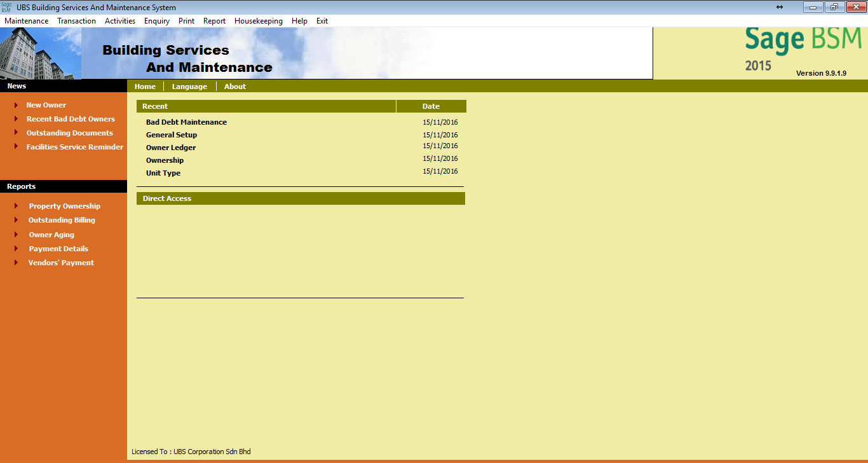Open Facilities Service Reminder link
Viewport: 868px width, 463px height.
[x=75, y=147]
